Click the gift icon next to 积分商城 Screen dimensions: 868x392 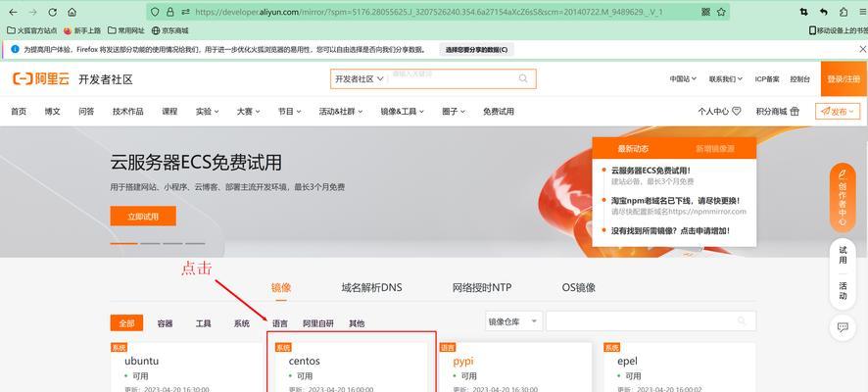(x=795, y=111)
